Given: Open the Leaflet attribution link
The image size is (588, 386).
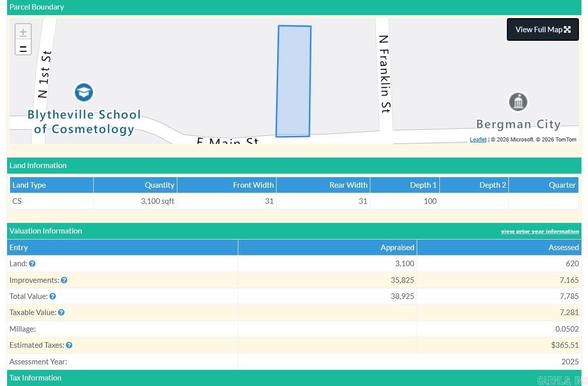Looking at the screenshot, I should pos(478,140).
